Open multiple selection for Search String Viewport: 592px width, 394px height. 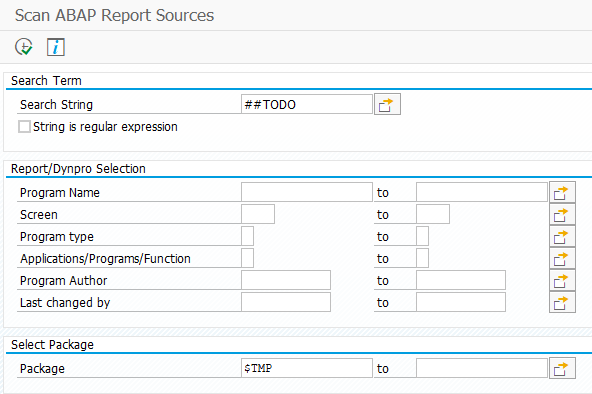coord(387,104)
